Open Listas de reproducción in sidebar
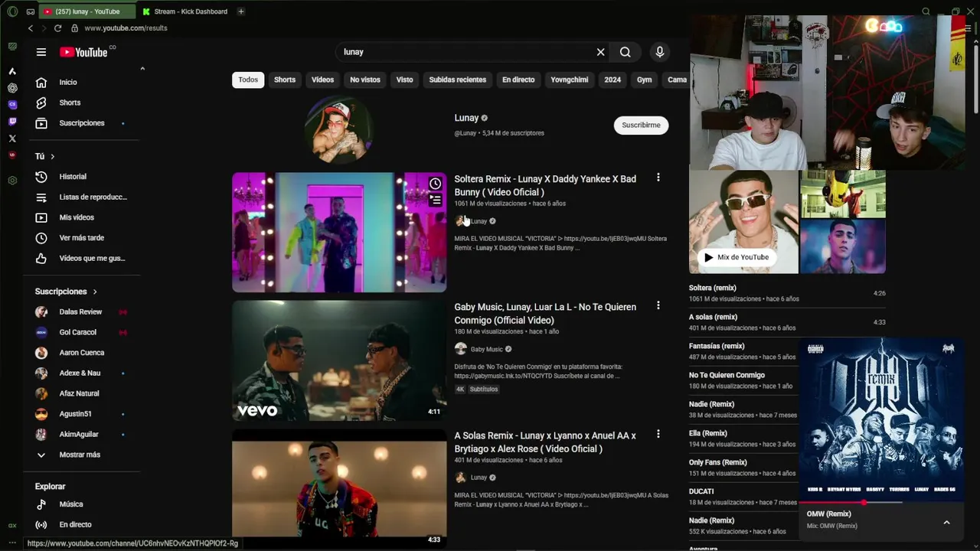Image resolution: width=980 pixels, height=551 pixels. click(93, 197)
